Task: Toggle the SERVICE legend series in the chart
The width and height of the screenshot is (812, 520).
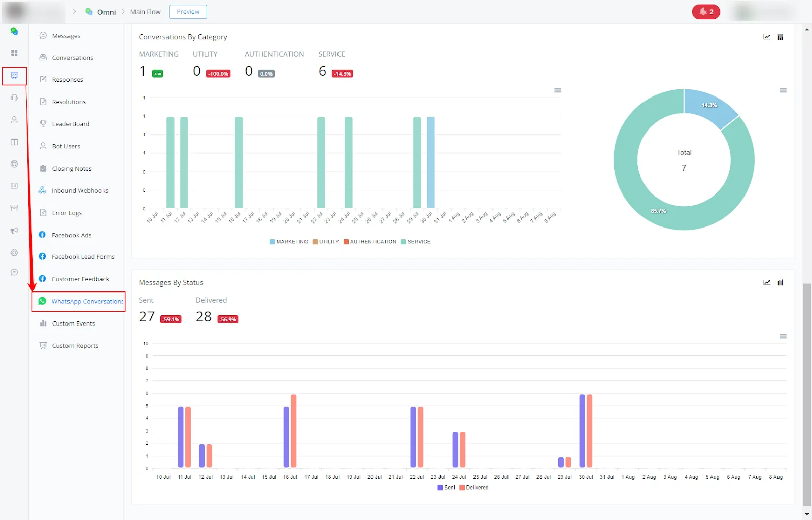Action: [x=416, y=242]
